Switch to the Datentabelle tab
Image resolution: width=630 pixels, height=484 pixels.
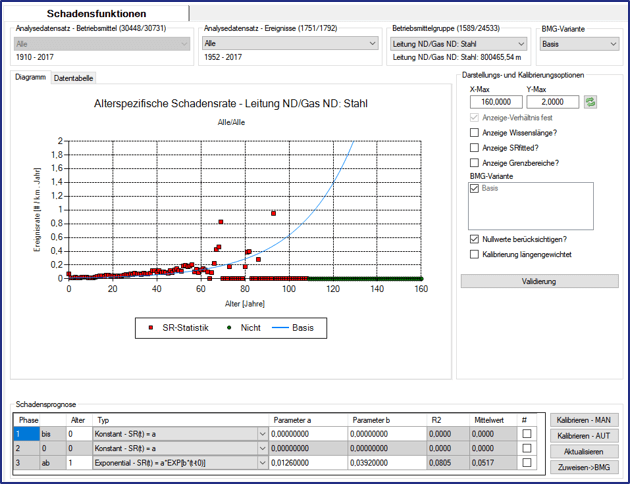74,78
